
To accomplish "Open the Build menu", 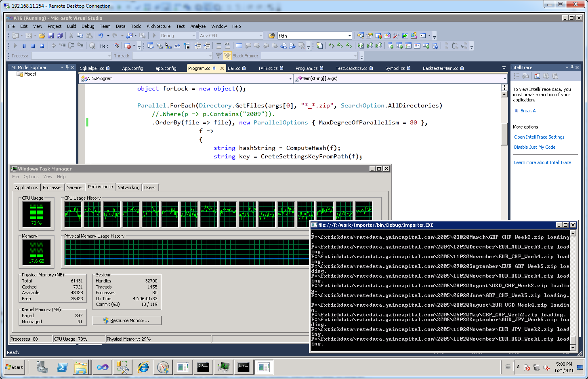I will 71,26.
